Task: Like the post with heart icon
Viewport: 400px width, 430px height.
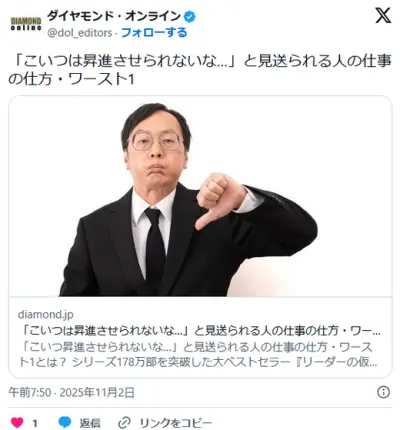Action: [17, 422]
